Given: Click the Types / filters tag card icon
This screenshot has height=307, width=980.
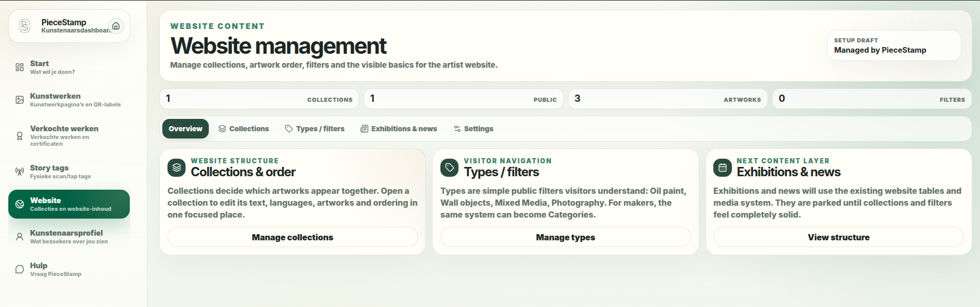Looking at the screenshot, I should point(449,167).
